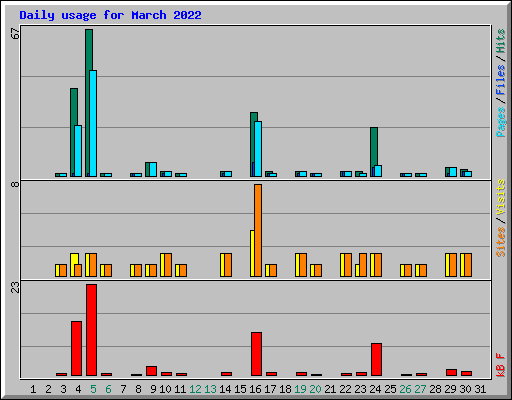Click the red KB bar for day 24
This screenshot has width=512, height=400.
click(376, 359)
